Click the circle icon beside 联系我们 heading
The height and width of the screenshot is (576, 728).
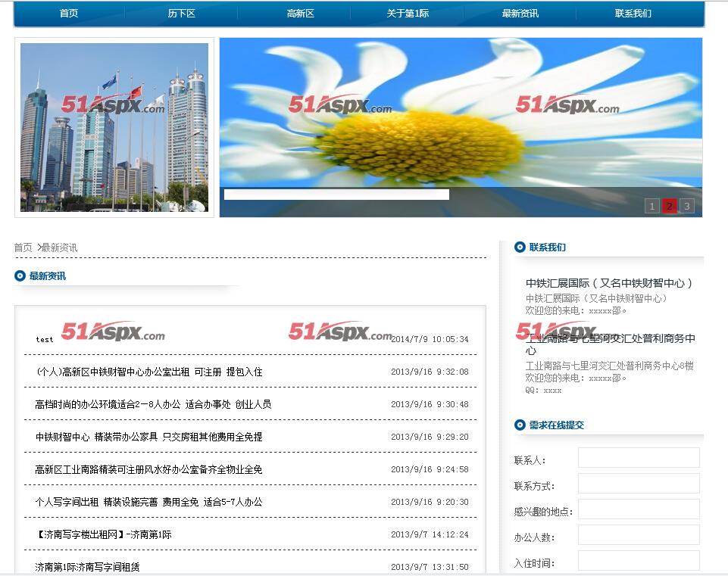coord(520,248)
